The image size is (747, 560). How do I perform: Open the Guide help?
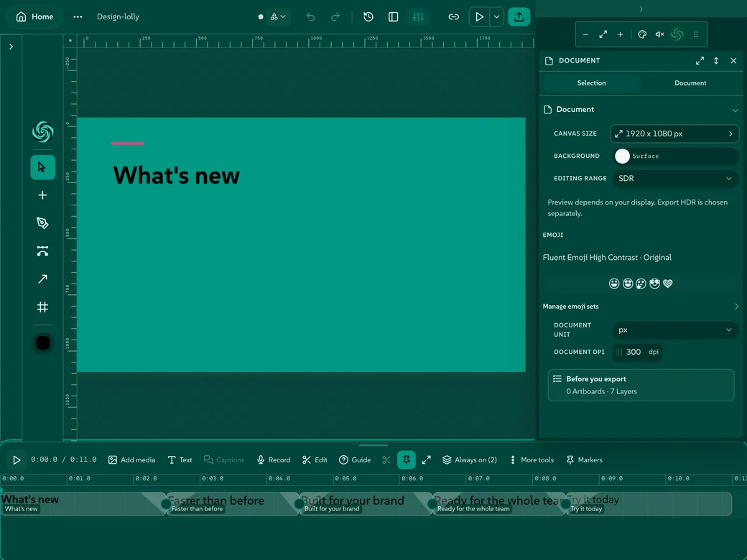click(x=355, y=460)
